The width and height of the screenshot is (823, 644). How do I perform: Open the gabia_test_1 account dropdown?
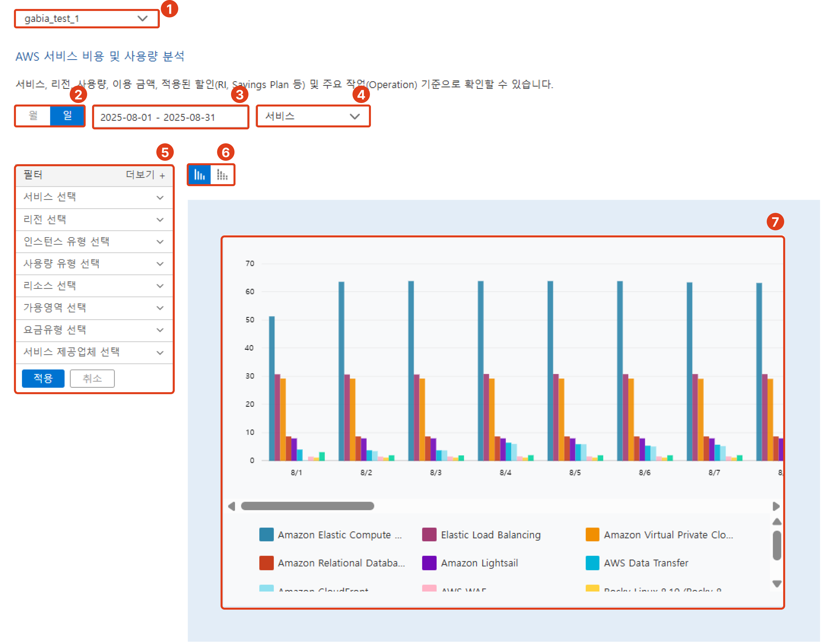(x=86, y=19)
